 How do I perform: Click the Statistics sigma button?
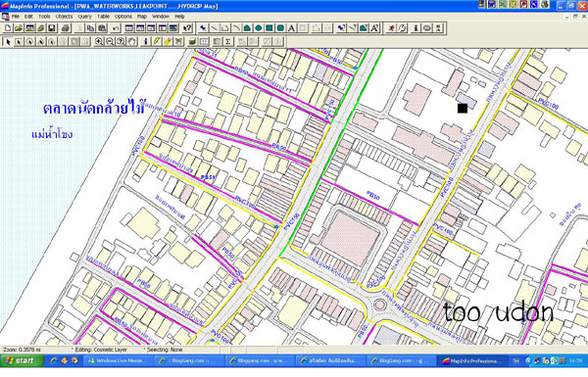(x=227, y=41)
